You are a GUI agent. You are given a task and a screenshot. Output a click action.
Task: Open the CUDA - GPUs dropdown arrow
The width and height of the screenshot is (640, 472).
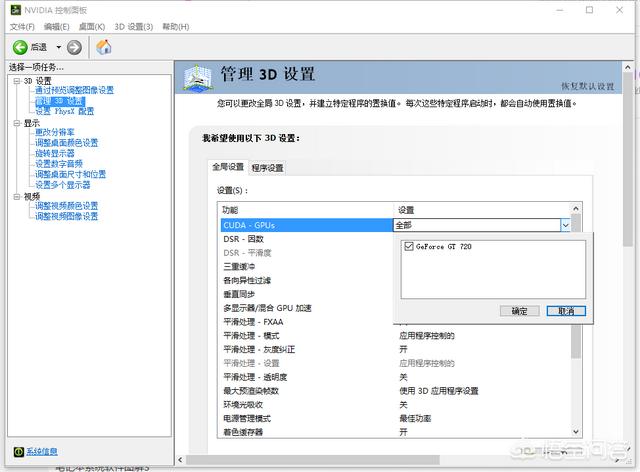tap(565, 226)
